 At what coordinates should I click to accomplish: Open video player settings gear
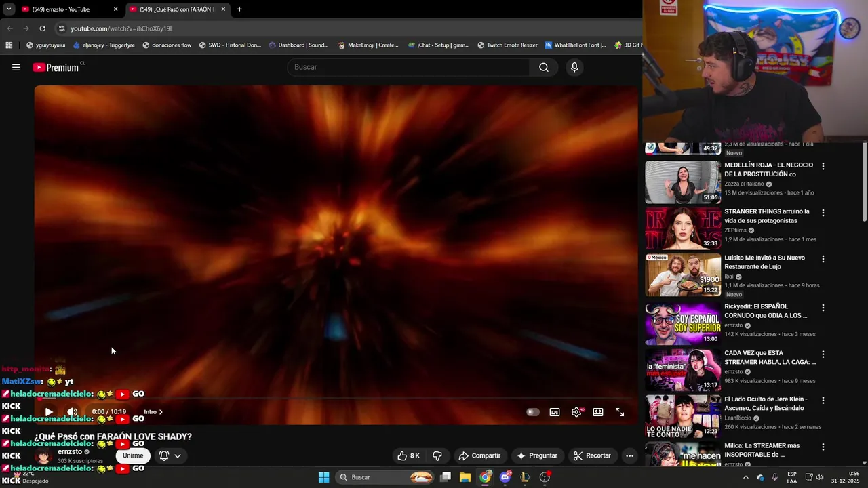(x=576, y=412)
